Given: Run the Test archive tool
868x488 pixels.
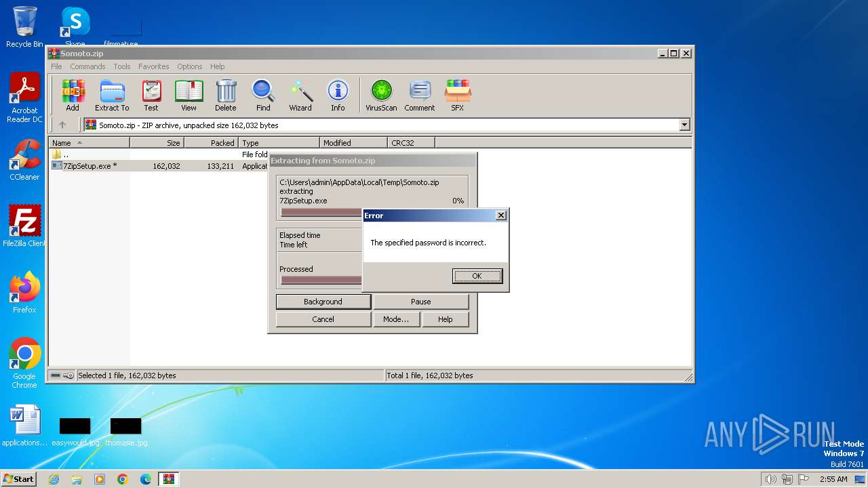Looking at the screenshot, I should tap(151, 95).
